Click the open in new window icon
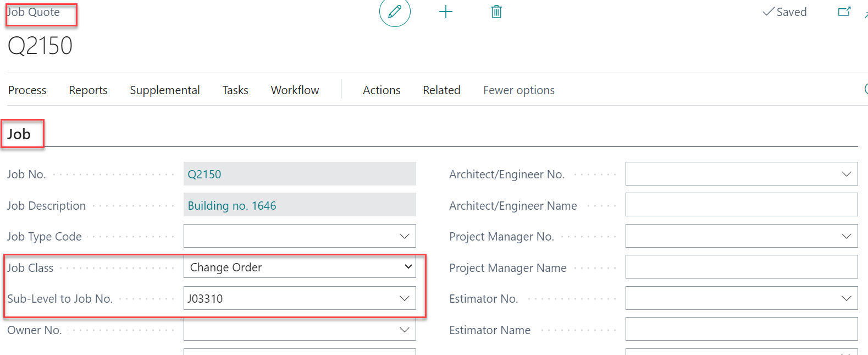This screenshot has width=868, height=355. pyautogui.click(x=844, y=12)
